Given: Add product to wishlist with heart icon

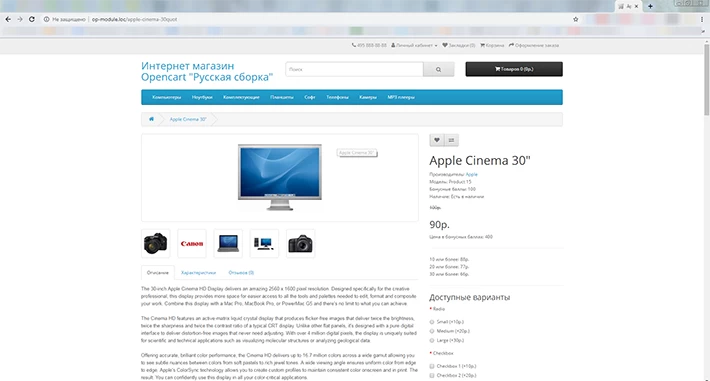Looking at the screenshot, I should (x=437, y=140).
